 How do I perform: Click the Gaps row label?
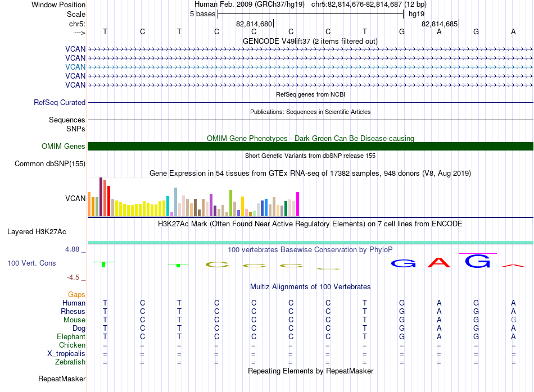[76, 294]
